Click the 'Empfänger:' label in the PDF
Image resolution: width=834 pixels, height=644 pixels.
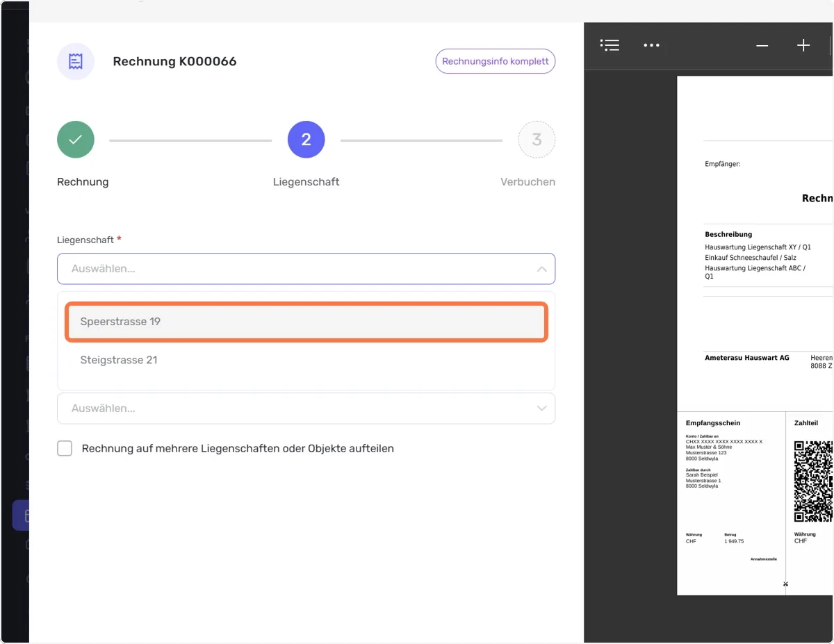click(723, 165)
